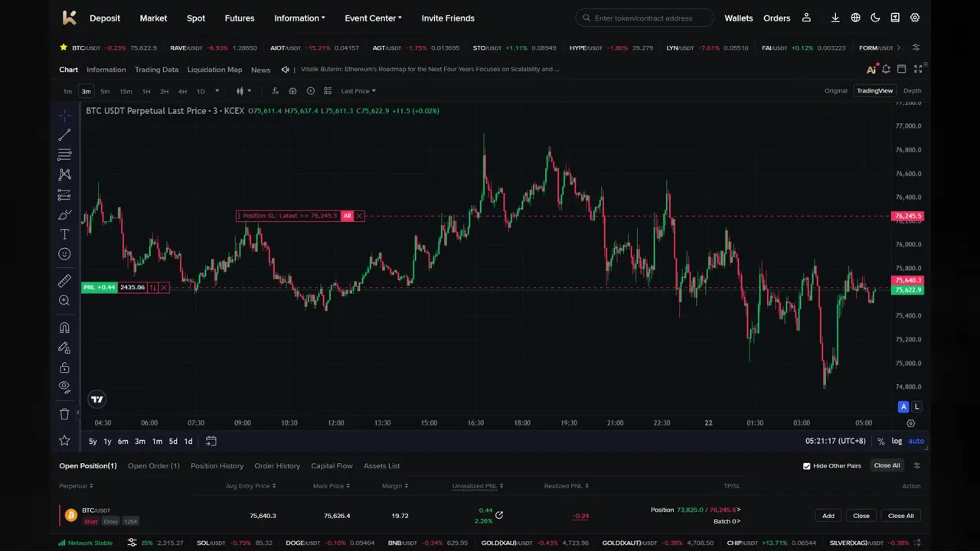Click the star favorites toolbar icon
980x551 pixels.
point(64,441)
